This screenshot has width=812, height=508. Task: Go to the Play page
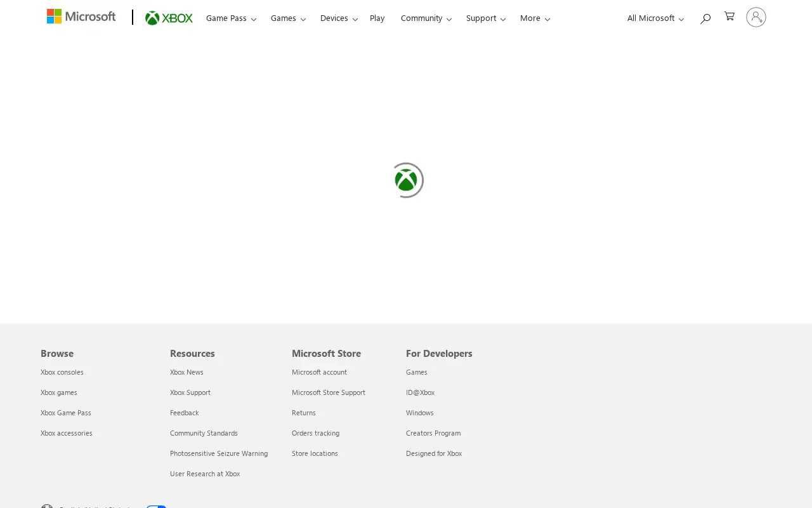coord(377,18)
